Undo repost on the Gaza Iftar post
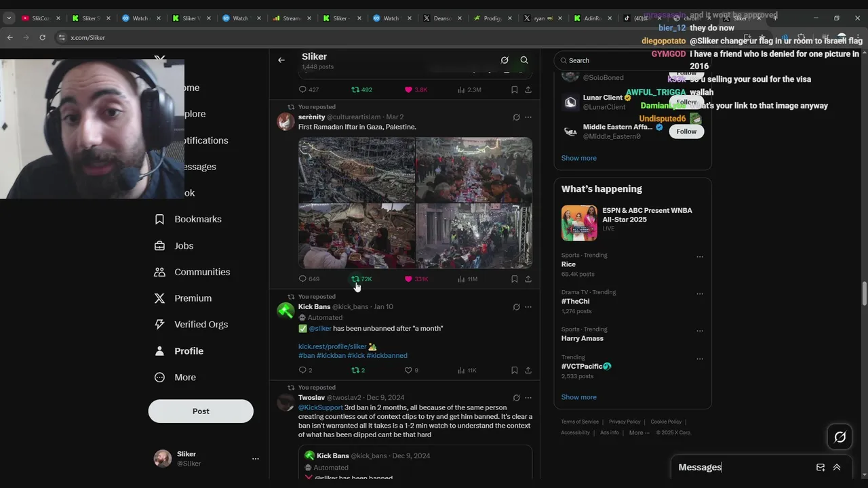Image resolution: width=868 pixels, height=488 pixels. [361, 279]
